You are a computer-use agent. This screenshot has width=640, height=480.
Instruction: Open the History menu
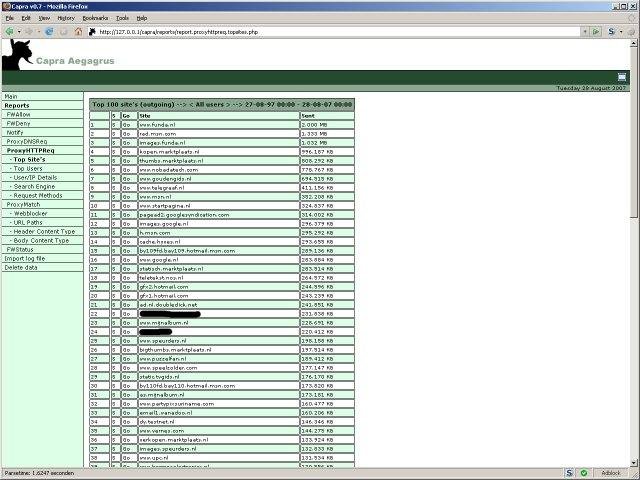pyautogui.click(x=66, y=18)
